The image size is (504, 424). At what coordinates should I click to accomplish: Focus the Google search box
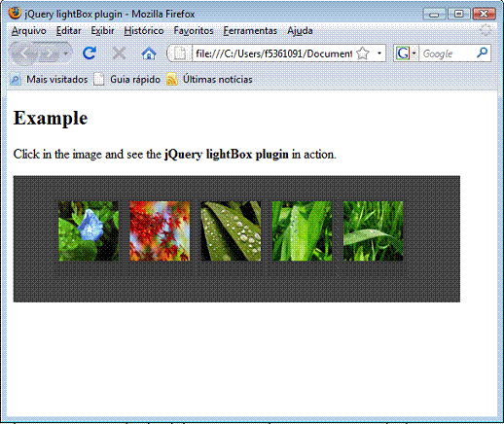point(448,53)
